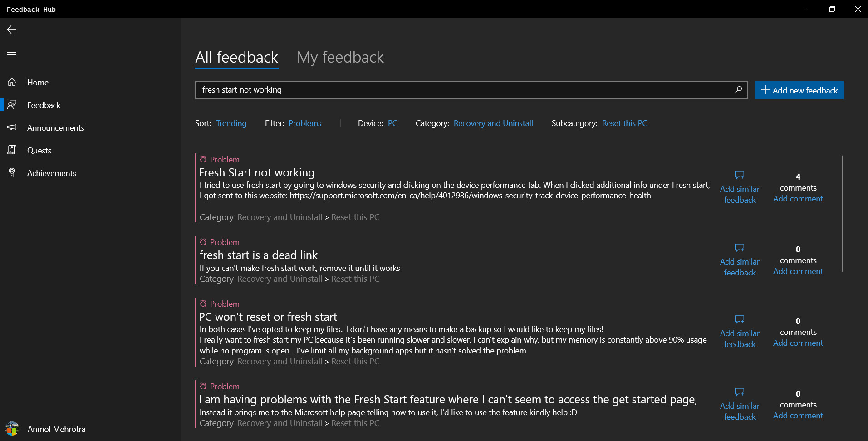
Task: Open 'PC won't reset or fresh start' title
Action: tap(268, 317)
